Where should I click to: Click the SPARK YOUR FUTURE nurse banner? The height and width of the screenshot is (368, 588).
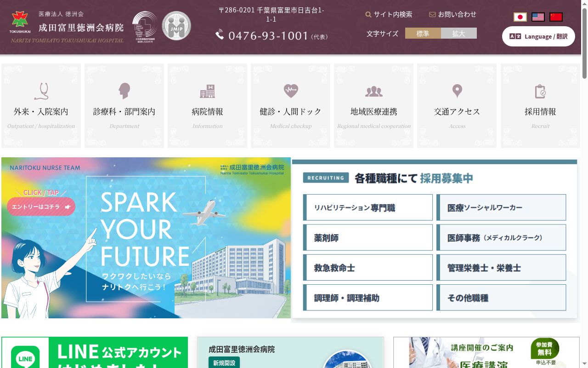point(146,238)
